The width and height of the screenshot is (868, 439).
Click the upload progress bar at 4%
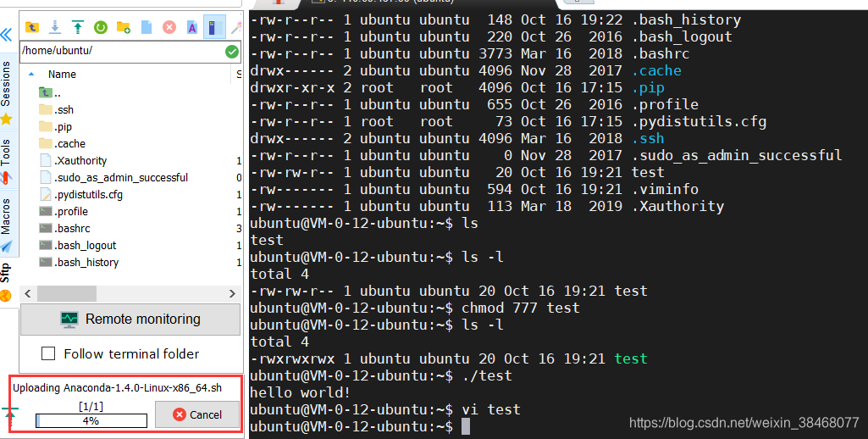pyautogui.click(x=91, y=420)
